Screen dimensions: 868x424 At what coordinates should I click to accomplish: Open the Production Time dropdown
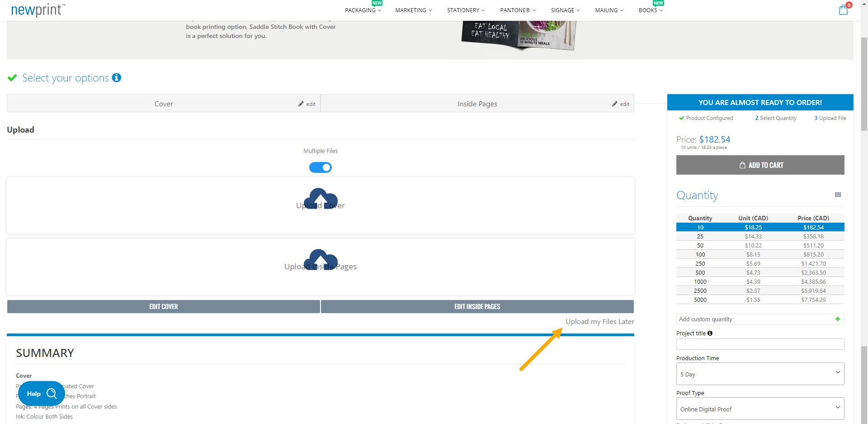(760, 374)
